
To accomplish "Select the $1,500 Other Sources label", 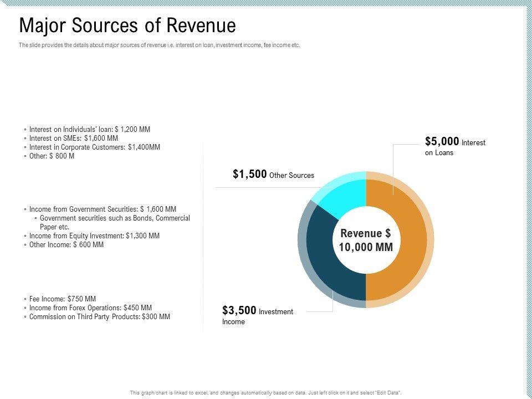I will (x=273, y=175).
